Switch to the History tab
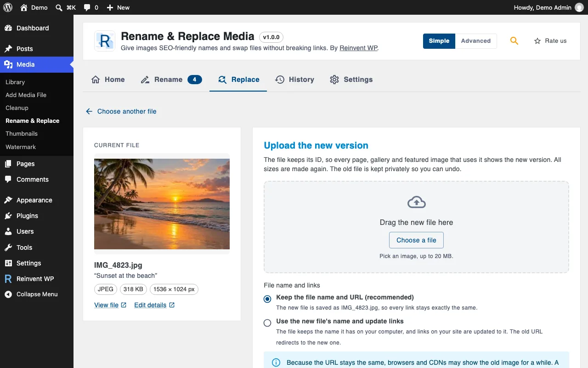Image resolution: width=588 pixels, height=368 pixels. (x=294, y=80)
